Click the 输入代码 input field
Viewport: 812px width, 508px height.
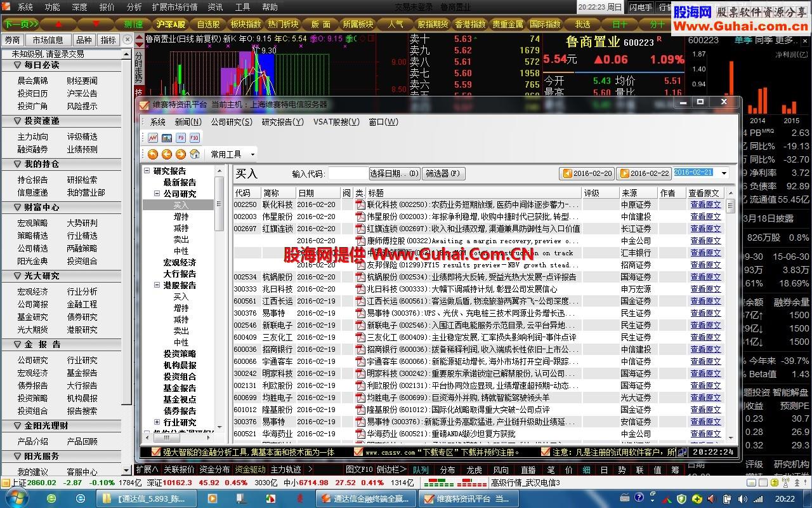coord(348,173)
